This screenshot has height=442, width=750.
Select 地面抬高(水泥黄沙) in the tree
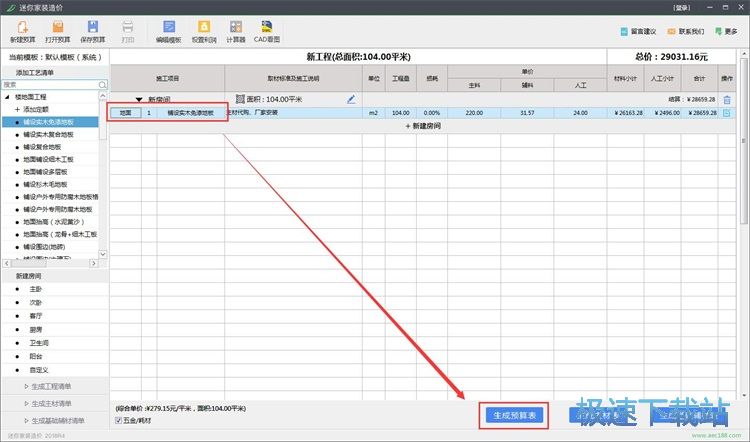click(x=54, y=222)
